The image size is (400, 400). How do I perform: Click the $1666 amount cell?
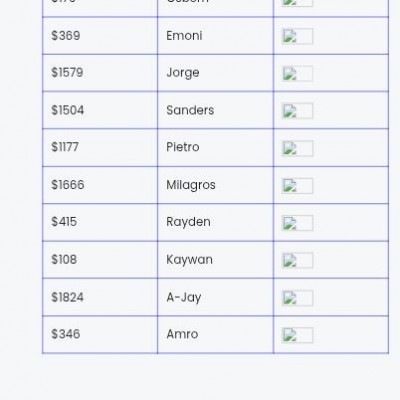click(100, 185)
